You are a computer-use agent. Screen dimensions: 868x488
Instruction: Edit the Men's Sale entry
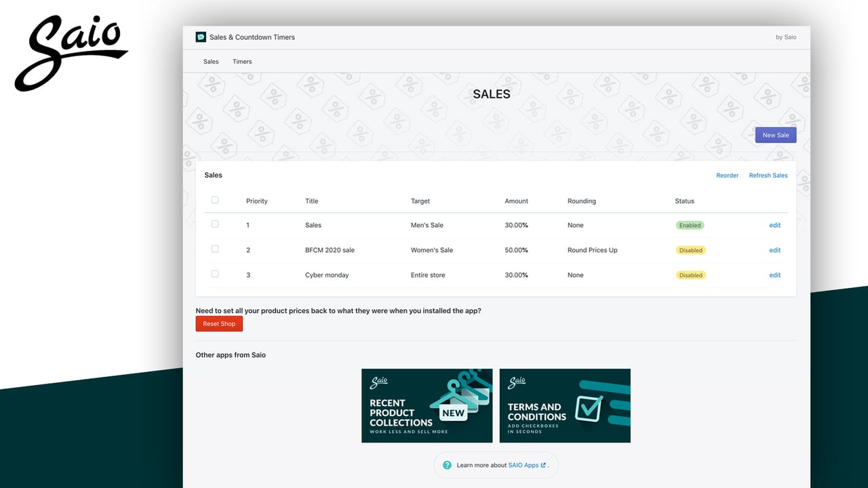(x=775, y=225)
